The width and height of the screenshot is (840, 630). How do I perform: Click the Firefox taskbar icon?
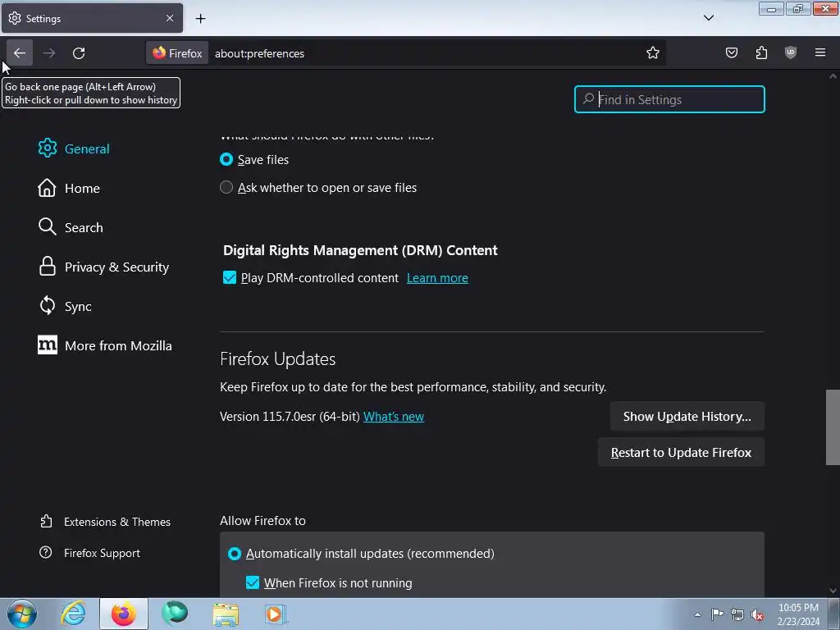[123, 614]
